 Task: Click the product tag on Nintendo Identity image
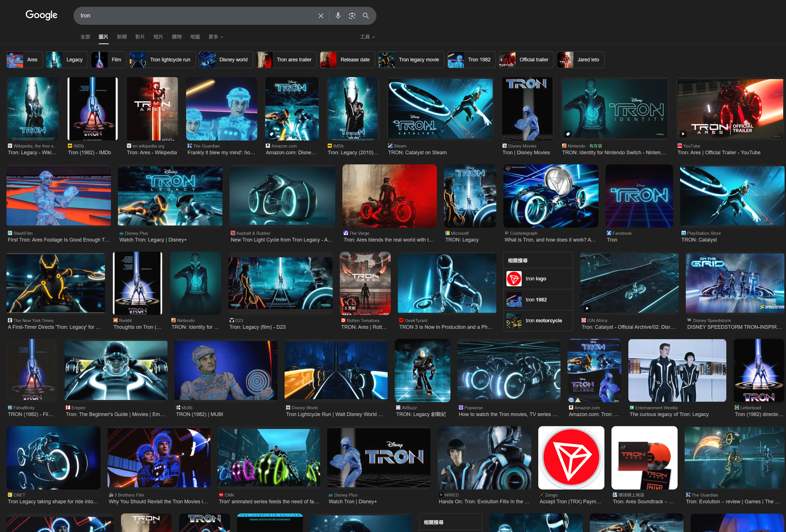pos(568,134)
